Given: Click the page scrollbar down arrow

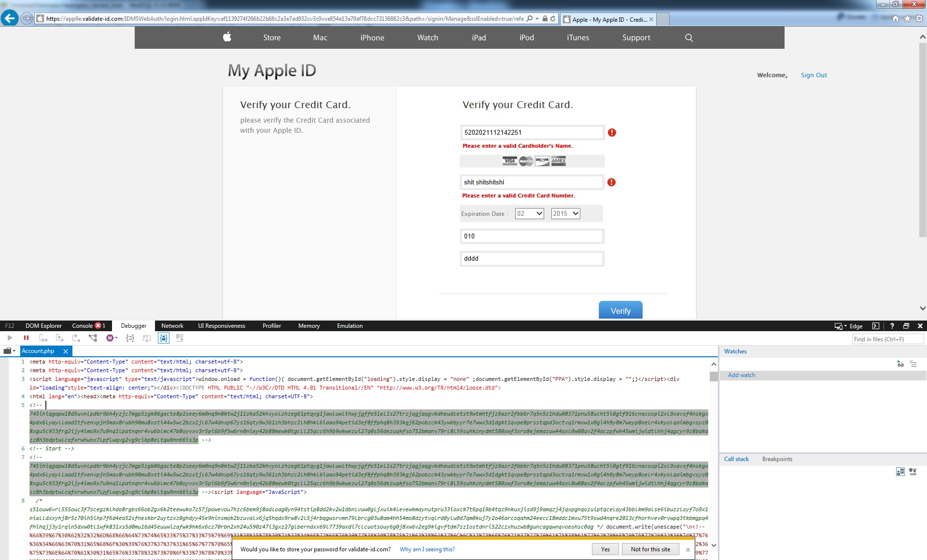Looking at the screenshot, I should [x=923, y=308].
